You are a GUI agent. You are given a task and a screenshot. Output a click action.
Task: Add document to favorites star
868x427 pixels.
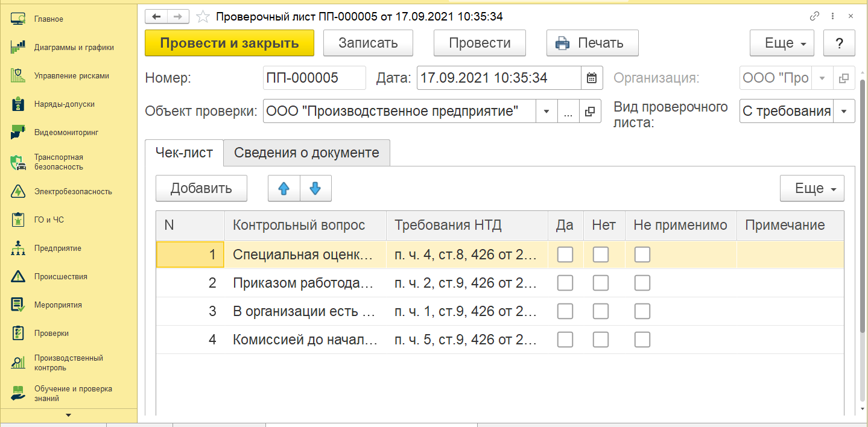pos(204,17)
